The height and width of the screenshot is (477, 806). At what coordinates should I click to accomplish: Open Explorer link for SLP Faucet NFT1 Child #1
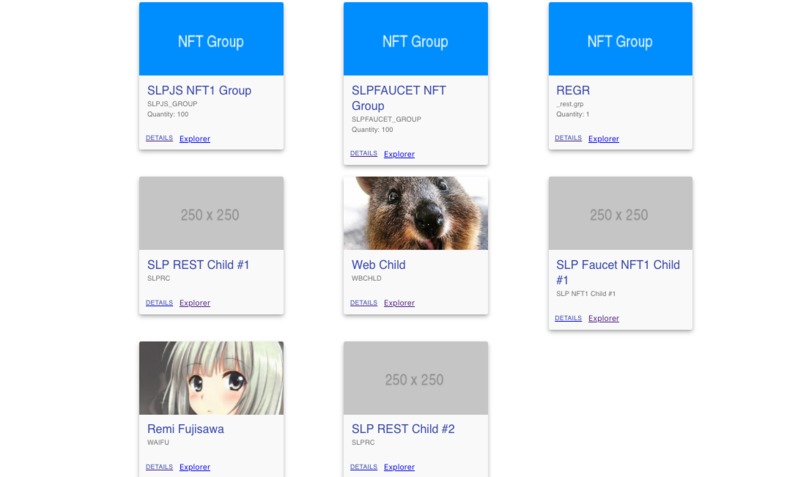(604, 319)
